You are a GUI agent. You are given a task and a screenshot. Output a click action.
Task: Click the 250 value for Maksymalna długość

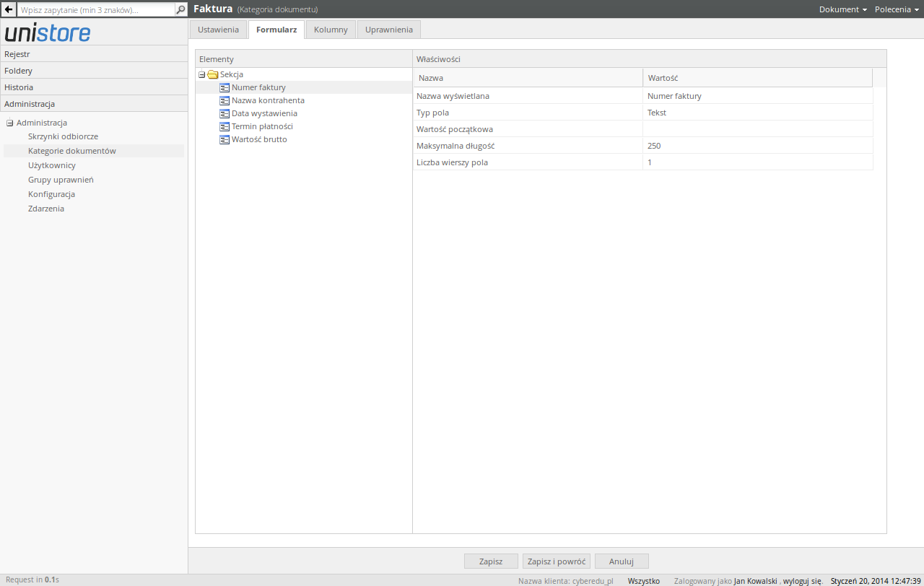[758, 146]
